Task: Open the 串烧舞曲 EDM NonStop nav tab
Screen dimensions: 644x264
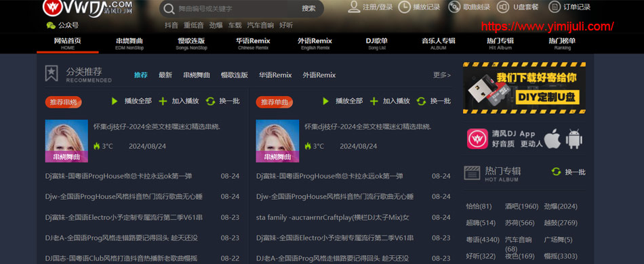Action: [x=129, y=43]
